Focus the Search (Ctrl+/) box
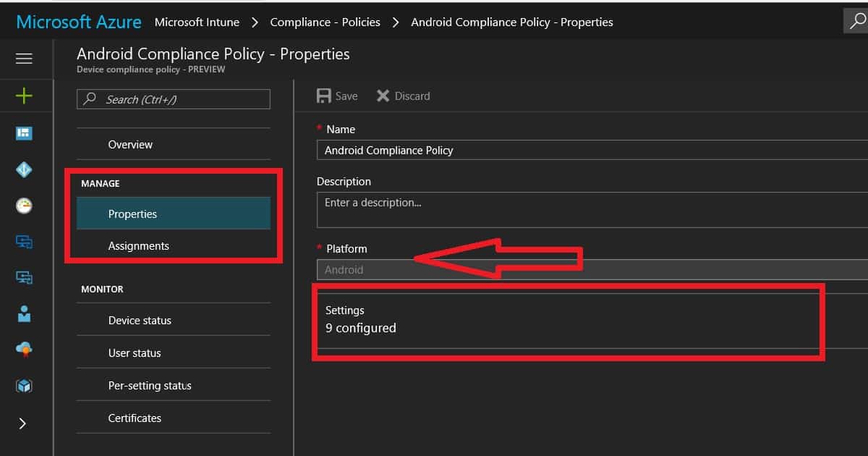Viewport: 868px width, 456px height. click(174, 99)
